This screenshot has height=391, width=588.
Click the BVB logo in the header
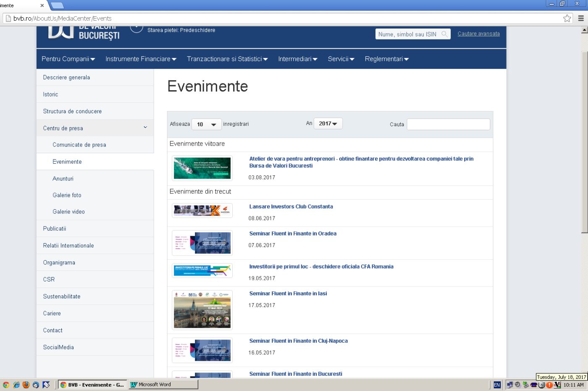click(84, 33)
